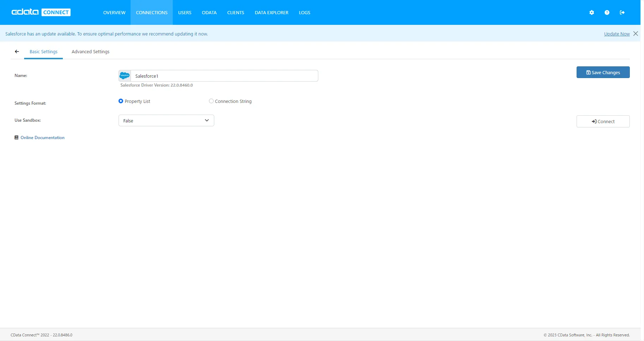Select the Connection String radio button
This screenshot has height=341, width=644.
[211, 101]
